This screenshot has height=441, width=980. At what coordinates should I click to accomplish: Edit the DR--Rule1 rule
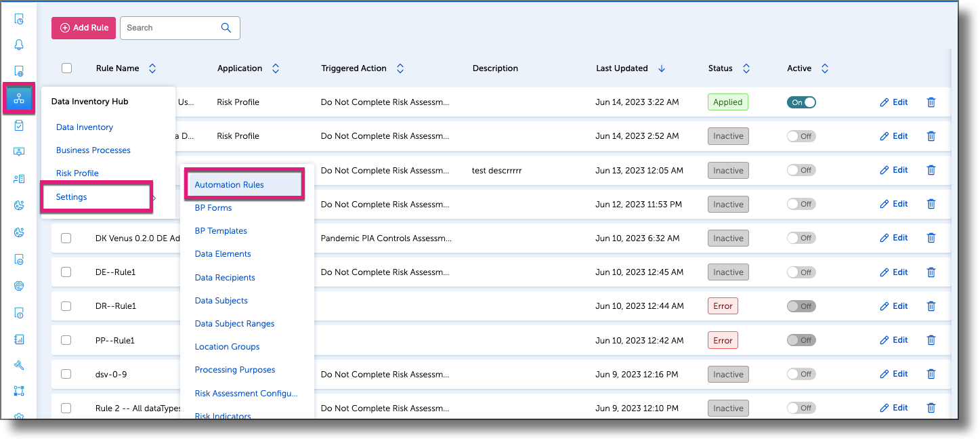[893, 306]
